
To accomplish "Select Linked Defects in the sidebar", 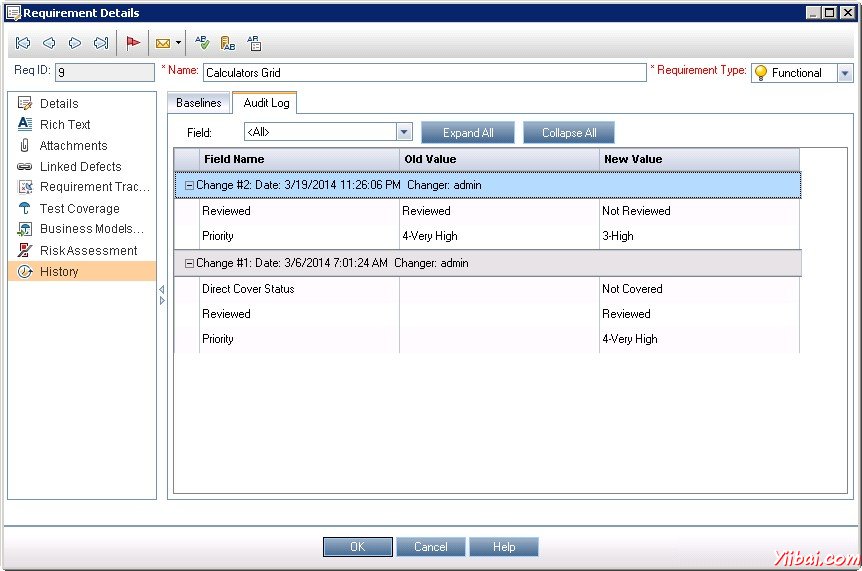I will [x=80, y=167].
